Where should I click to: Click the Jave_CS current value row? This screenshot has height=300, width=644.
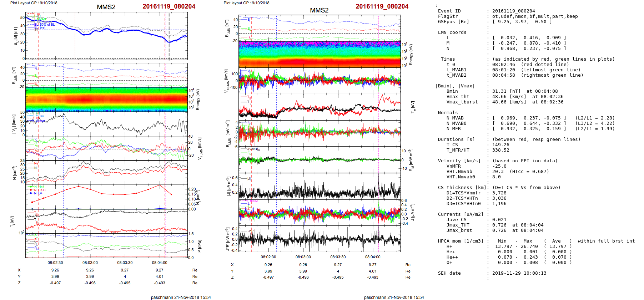499,220
